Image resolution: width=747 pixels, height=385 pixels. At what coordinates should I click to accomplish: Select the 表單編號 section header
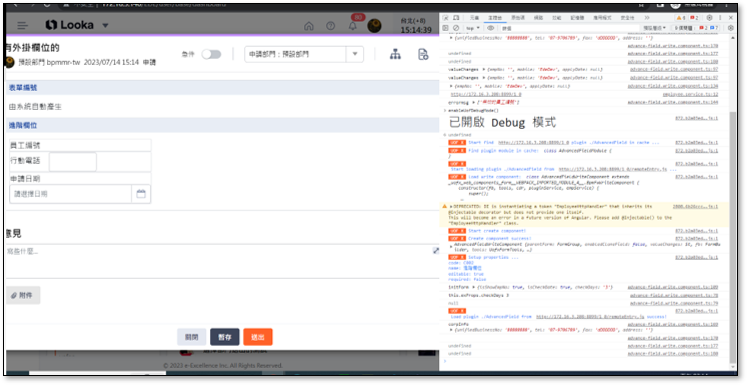click(x=222, y=88)
